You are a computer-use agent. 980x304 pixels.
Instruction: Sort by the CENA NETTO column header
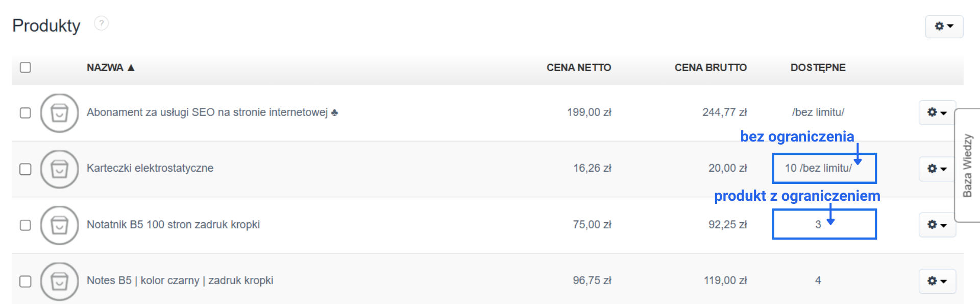coord(578,67)
